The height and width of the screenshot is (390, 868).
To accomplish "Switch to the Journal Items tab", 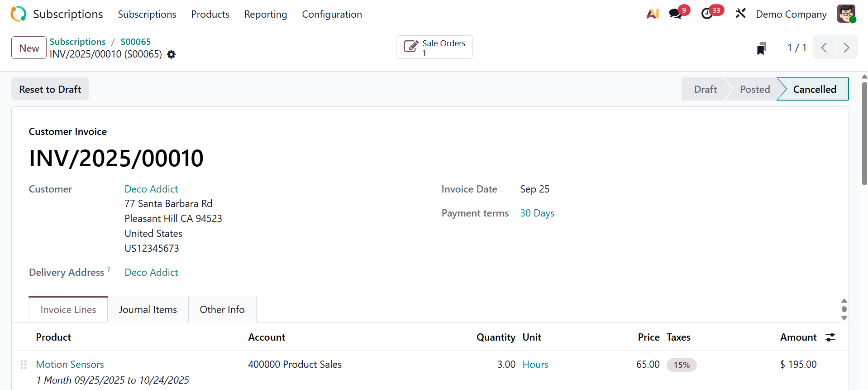I will [148, 310].
